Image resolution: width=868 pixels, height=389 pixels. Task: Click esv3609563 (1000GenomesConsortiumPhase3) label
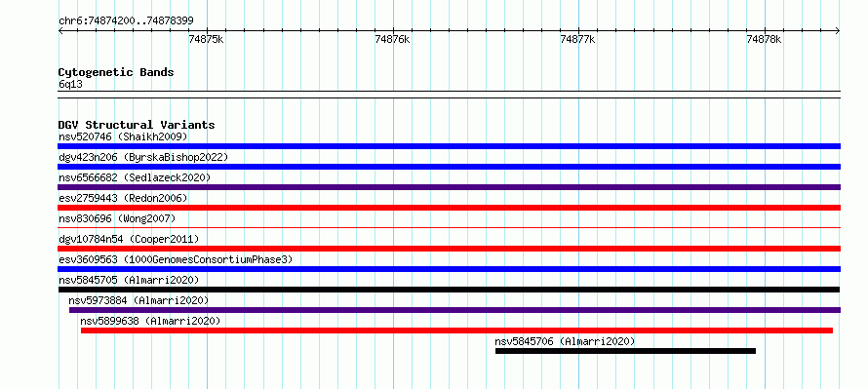[x=176, y=259]
